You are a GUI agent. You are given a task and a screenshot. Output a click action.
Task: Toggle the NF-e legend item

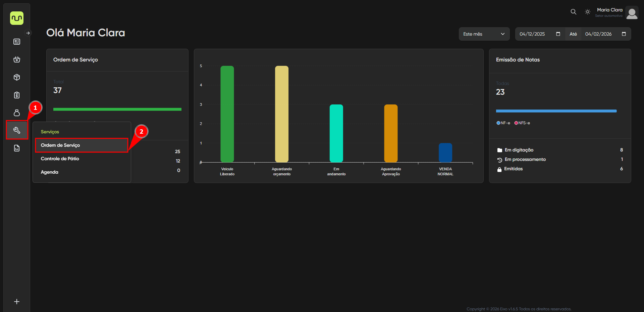(503, 123)
